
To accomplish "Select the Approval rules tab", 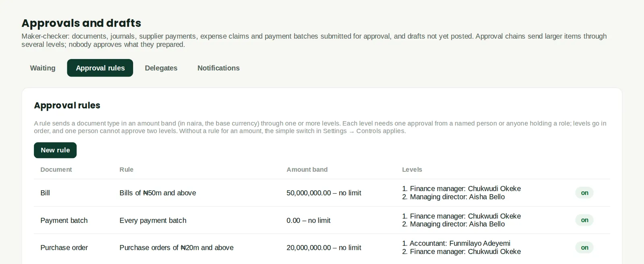I will [100, 68].
